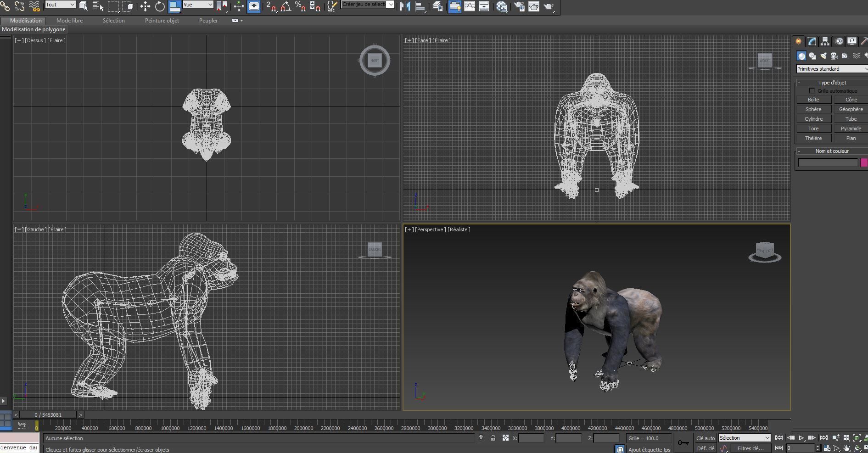Click the Unlink Selection icon
This screenshot has height=453, width=868.
click(20, 6)
